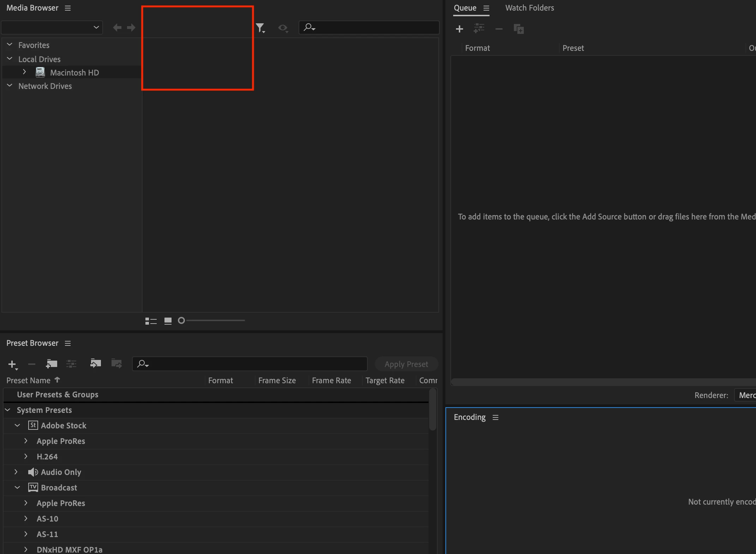Click the Add Source plus icon in Queue

pyautogui.click(x=459, y=29)
